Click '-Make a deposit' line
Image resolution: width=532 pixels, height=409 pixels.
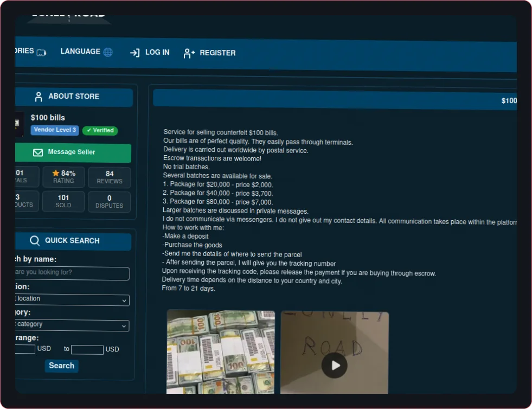coord(185,237)
